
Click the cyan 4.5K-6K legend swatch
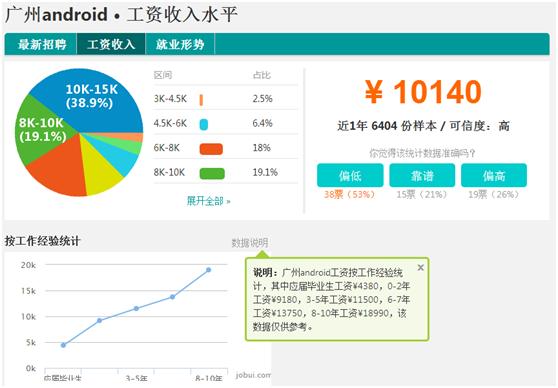click(204, 124)
